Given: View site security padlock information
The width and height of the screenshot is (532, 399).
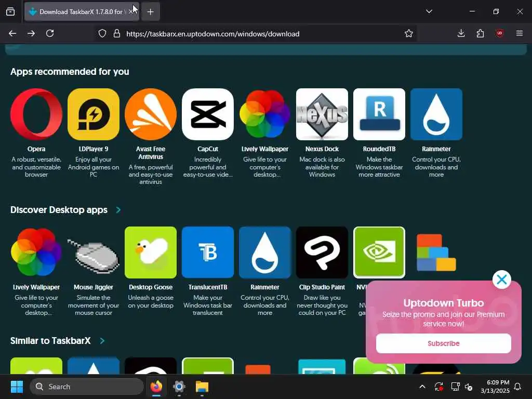Looking at the screenshot, I should 117,34.
